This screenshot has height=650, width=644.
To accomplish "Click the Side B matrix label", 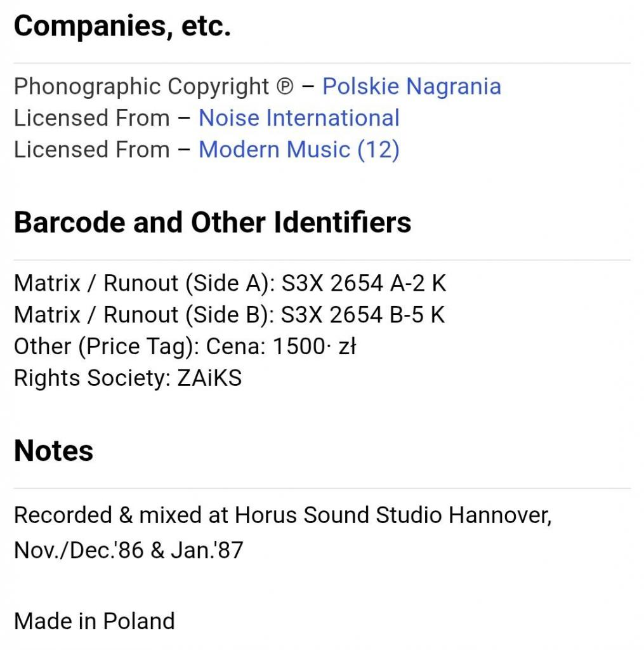I will tap(144, 315).
